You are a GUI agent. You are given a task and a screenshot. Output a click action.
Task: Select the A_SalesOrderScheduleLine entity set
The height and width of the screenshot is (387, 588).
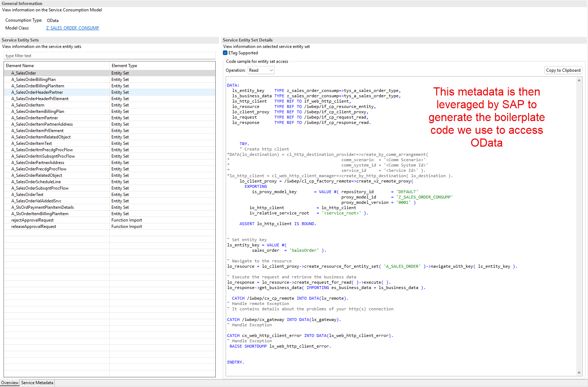[x=36, y=182]
